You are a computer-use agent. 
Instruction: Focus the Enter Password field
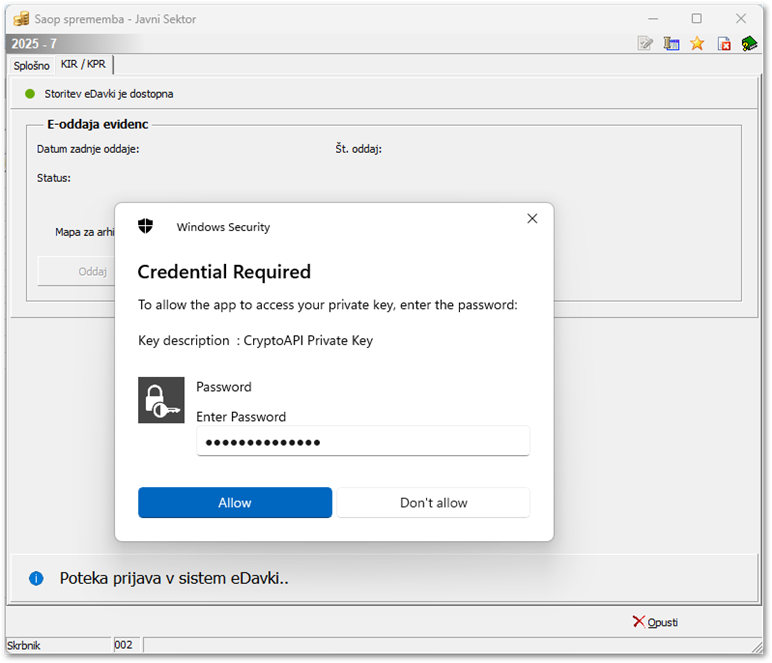click(363, 442)
